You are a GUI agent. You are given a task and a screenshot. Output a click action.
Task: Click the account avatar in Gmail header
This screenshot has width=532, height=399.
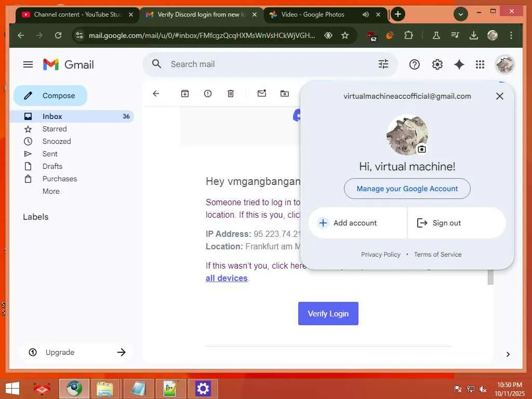tap(505, 64)
